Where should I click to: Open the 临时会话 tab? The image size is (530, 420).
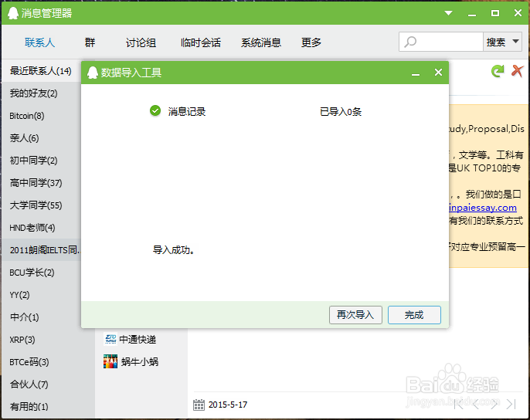pos(201,42)
